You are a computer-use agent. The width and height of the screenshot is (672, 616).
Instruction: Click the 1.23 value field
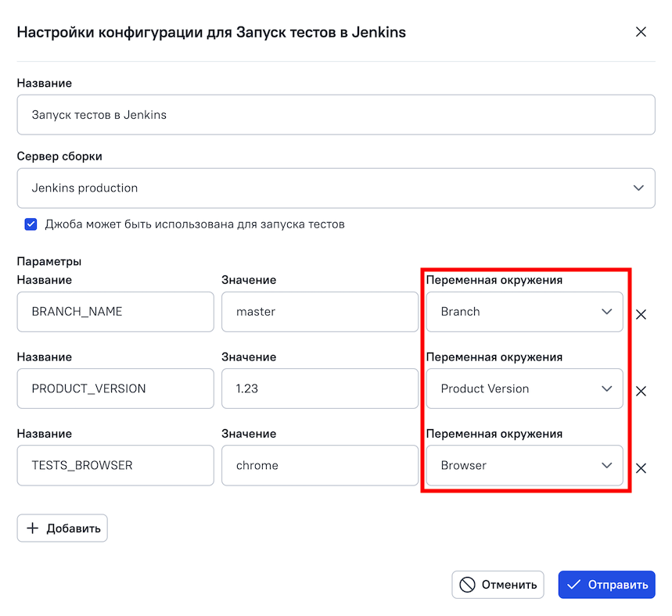319,389
